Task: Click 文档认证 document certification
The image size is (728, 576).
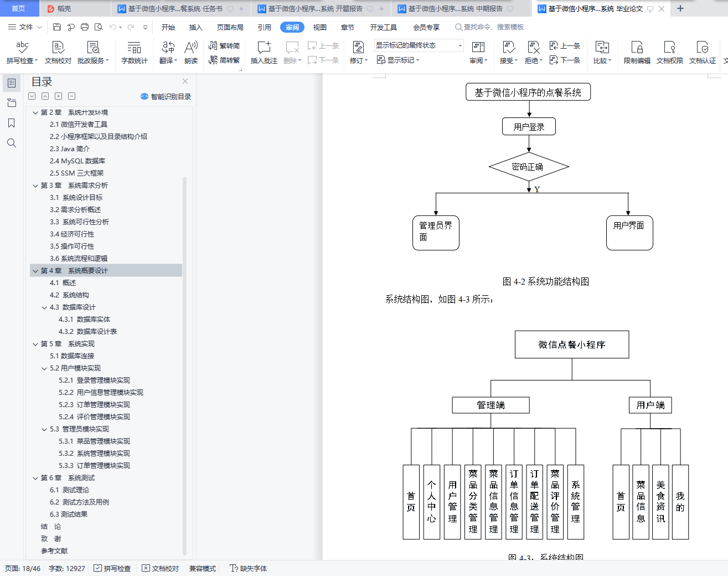Action: coord(703,53)
